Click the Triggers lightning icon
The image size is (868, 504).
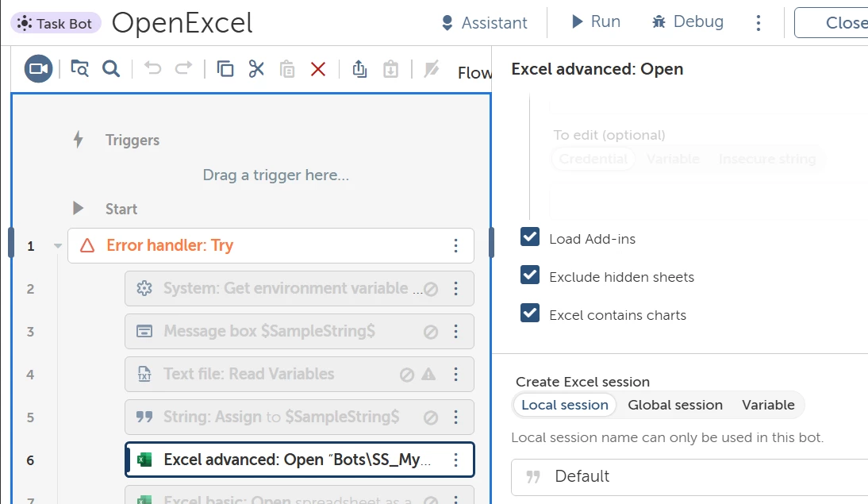tap(78, 139)
